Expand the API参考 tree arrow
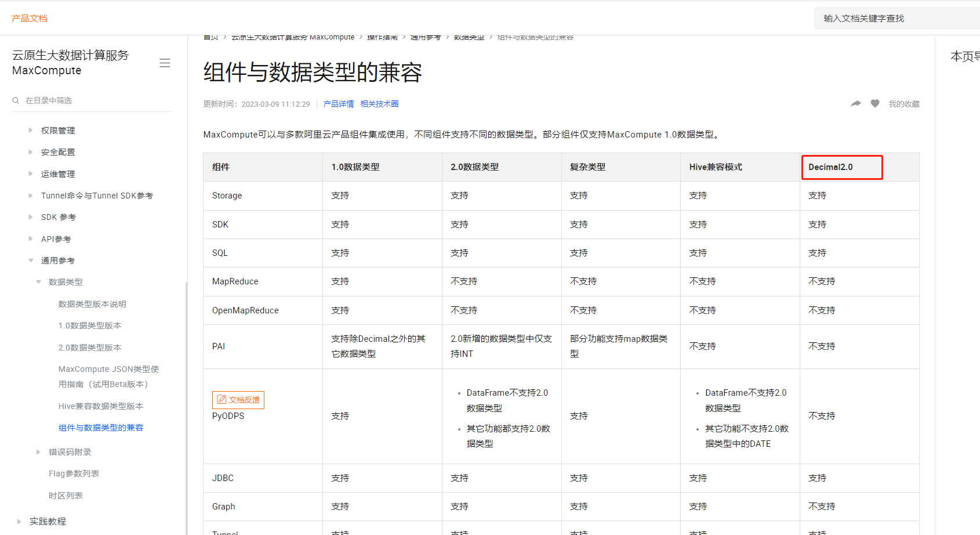The height and width of the screenshot is (535, 980). pyautogui.click(x=31, y=238)
